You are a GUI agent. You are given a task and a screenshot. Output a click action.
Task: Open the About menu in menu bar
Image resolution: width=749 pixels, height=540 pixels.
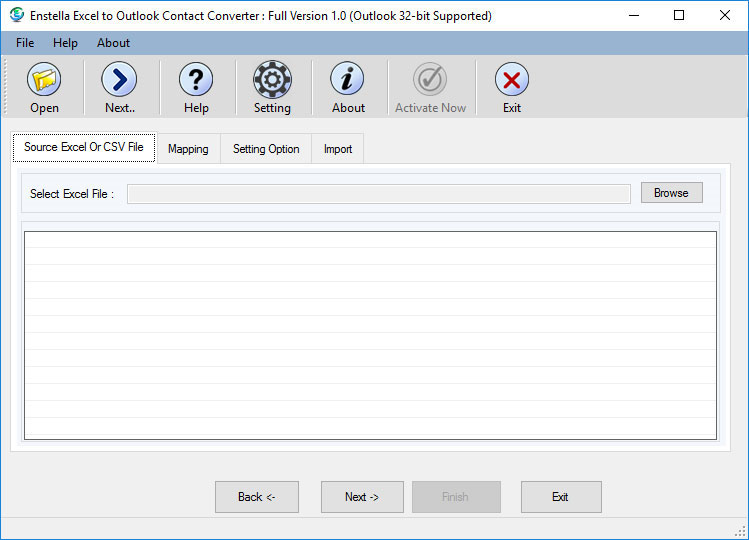click(x=113, y=43)
